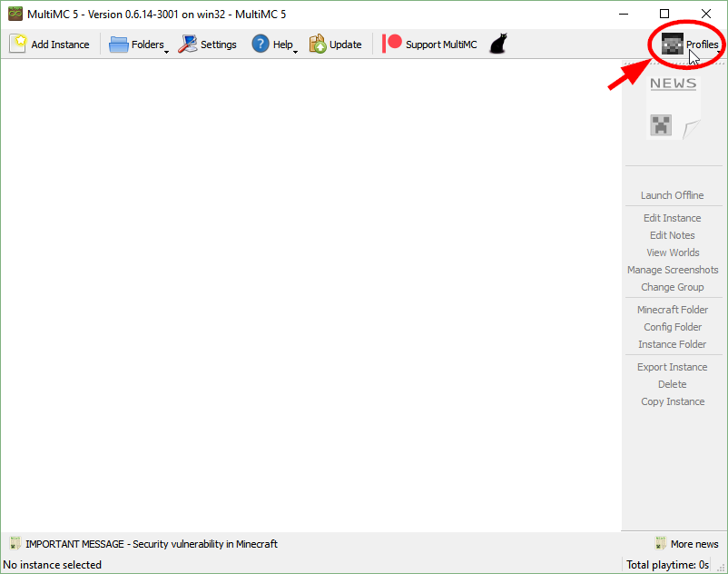The image size is (728, 574).
Task: Open the Folders dropdown menu
Action: (x=139, y=45)
